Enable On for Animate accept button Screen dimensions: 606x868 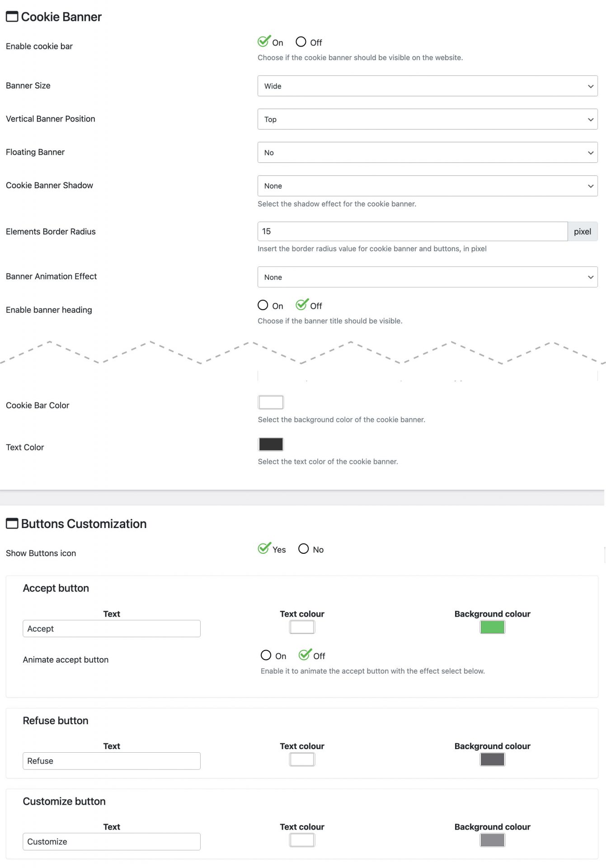click(x=266, y=655)
